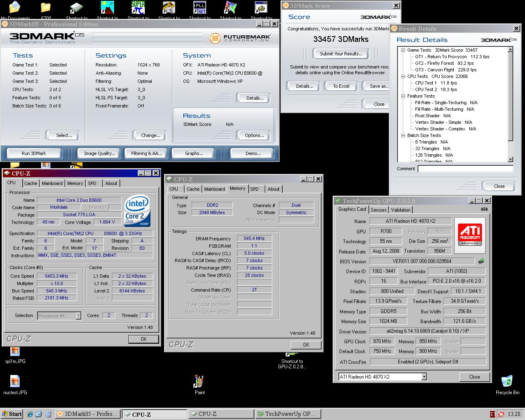The width and height of the screenshot is (525, 420).
Task: Click the GPU-Z Close button
Action: tap(475, 377)
